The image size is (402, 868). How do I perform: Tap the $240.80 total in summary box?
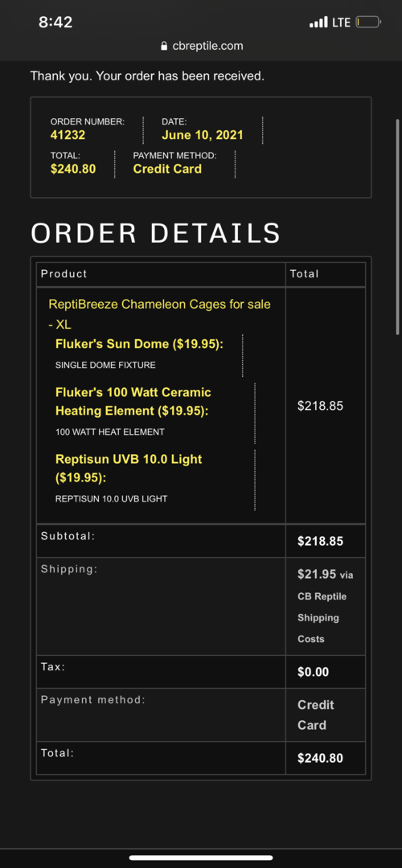(x=73, y=169)
